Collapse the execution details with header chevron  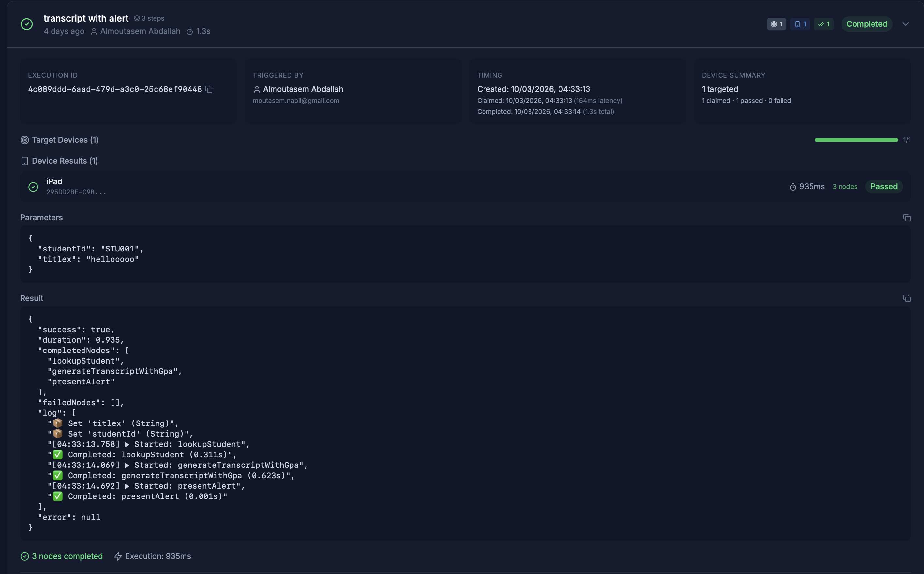(905, 24)
